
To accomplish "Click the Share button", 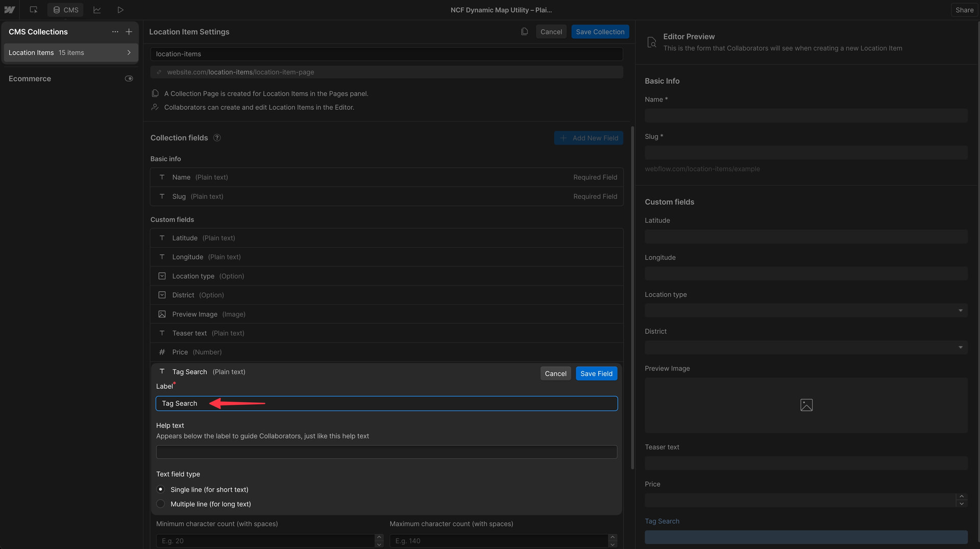I will tap(964, 10).
